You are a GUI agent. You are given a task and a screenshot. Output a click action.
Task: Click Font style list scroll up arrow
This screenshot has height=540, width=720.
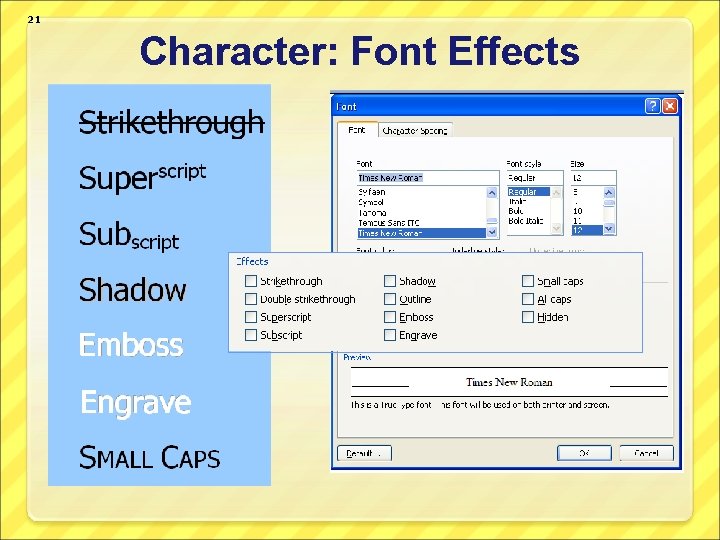556,192
